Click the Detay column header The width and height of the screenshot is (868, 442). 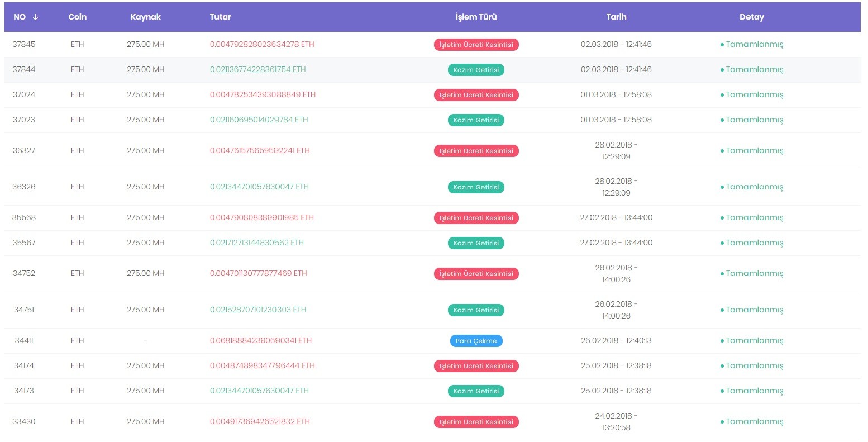pos(752,17)
